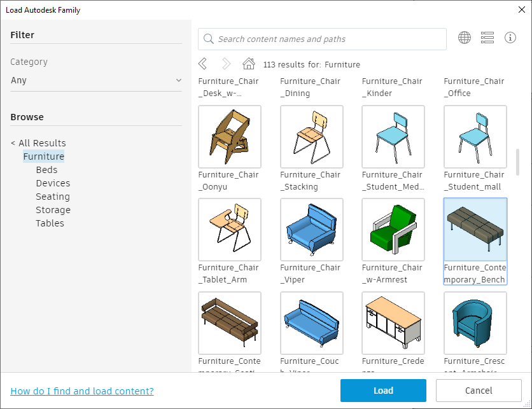The width and height of the screenshot is (532, 409).
Task: Browse the Seating subcategory
Action: [x=53, y=197]
